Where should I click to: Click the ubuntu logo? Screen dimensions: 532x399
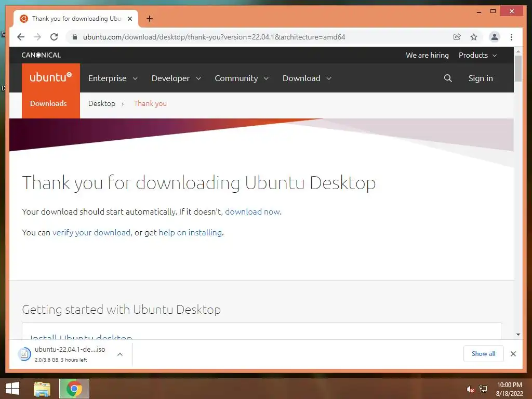click(x=51, y=78)
